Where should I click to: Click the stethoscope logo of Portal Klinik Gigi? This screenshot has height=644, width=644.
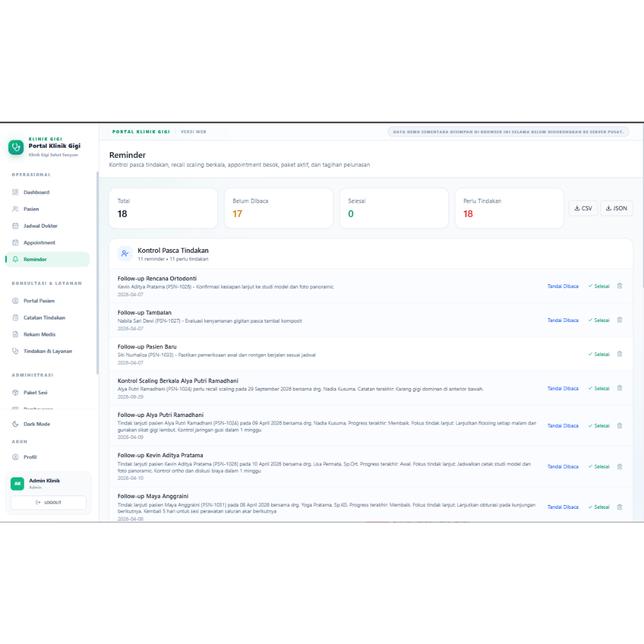(x=16, y=147)
